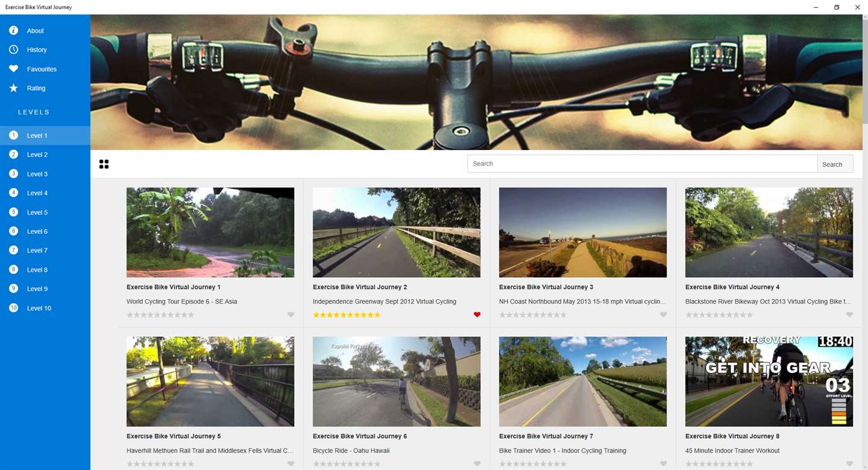Toggle the grid view icon
868x470 pixels.
104,164
